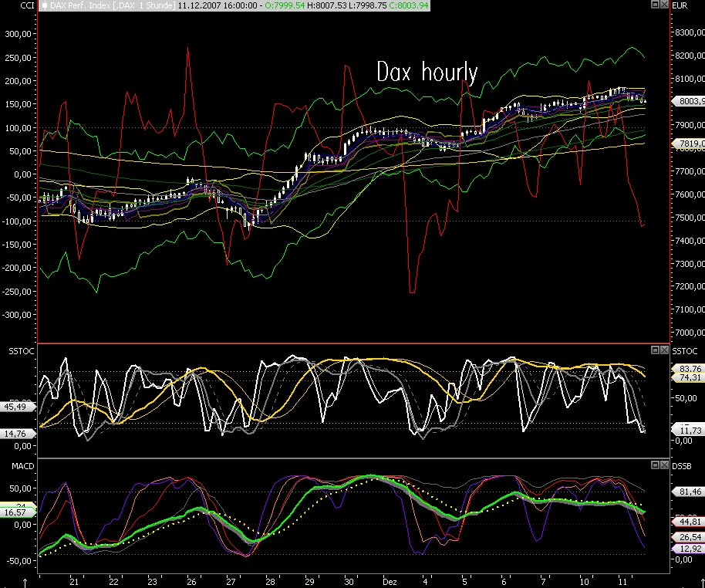The image size is (705, 588).
Task: Click the candlestick icon in the chart title
Action: click(x=45, y=5)
